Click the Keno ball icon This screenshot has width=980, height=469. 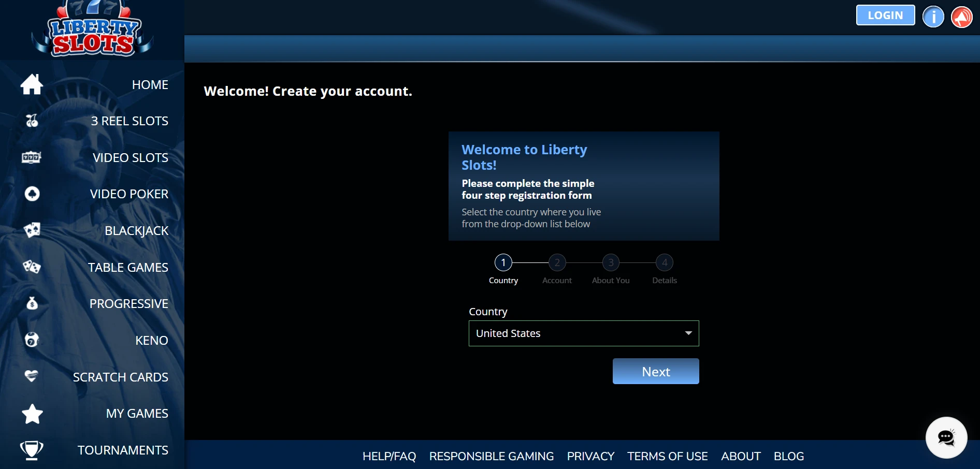[x=32, y=340]
